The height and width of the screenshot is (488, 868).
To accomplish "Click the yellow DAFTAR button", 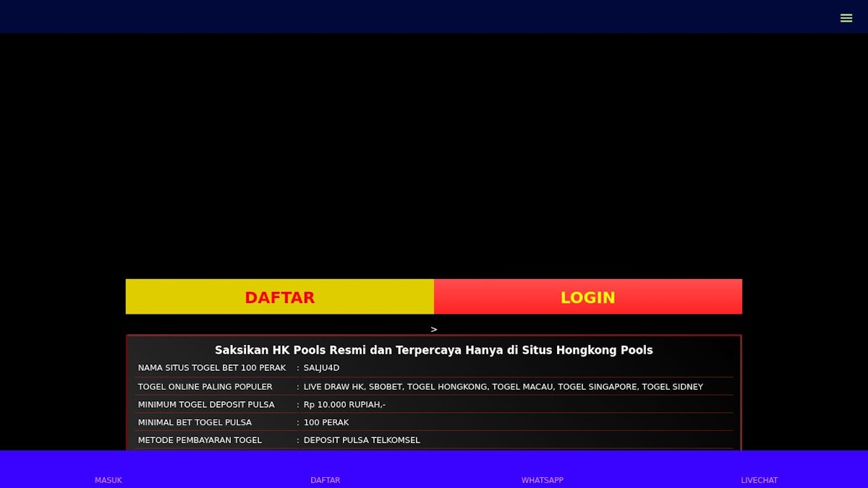I will (x=279, y=297).
